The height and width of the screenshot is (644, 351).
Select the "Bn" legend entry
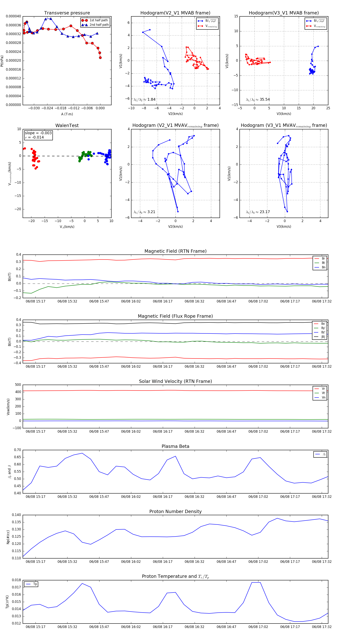(320, 267)
